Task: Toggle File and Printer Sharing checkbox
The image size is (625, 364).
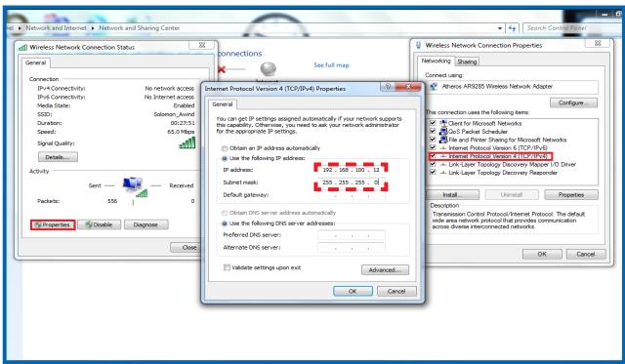Action: coord(433,140)
